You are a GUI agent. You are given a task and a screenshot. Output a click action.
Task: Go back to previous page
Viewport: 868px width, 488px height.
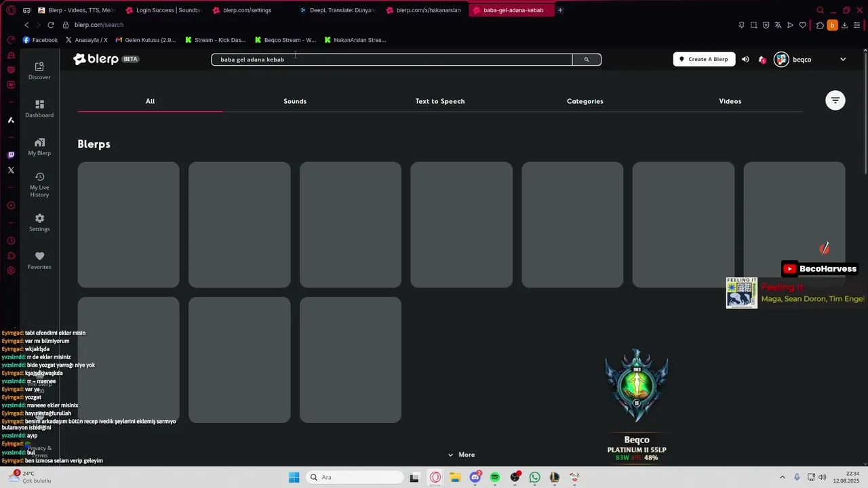26,25
